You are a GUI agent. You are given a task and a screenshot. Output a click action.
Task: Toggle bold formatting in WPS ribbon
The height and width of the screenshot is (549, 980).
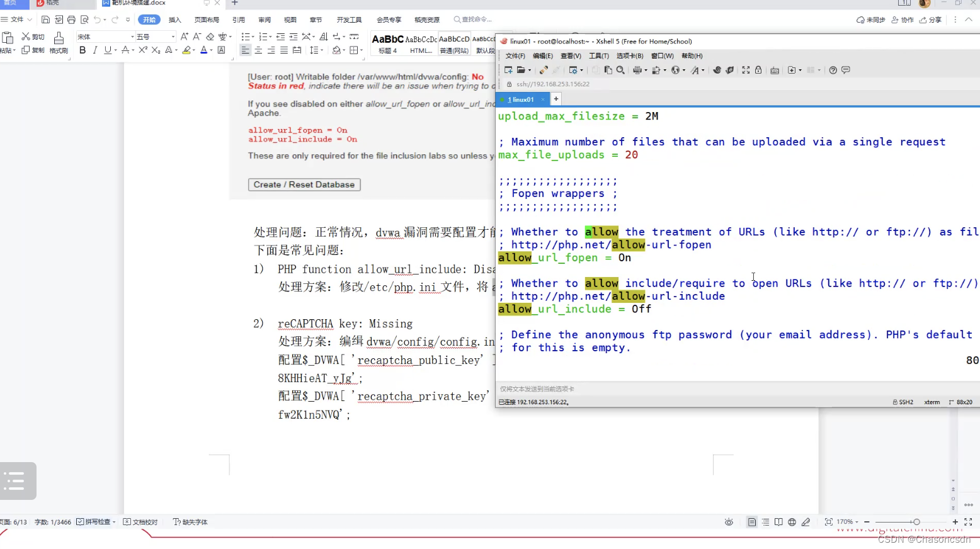click(83, 50)
